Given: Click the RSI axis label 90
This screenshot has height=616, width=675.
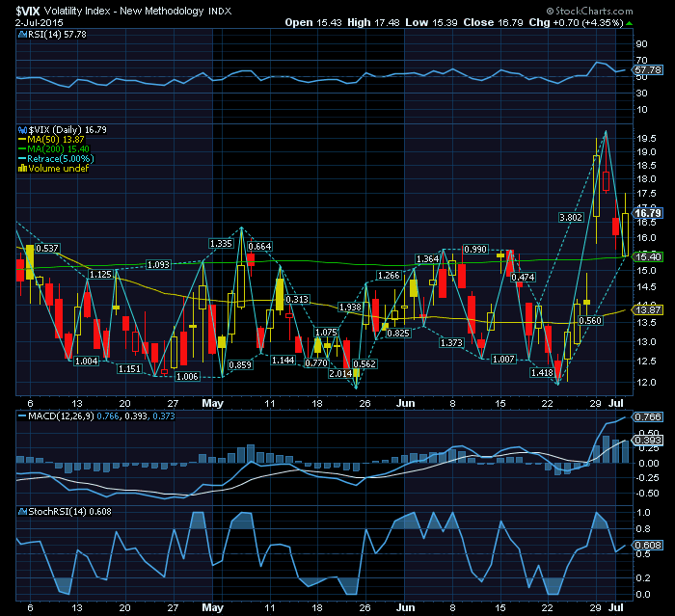Looking at the screenshot, I should point(641,44).
